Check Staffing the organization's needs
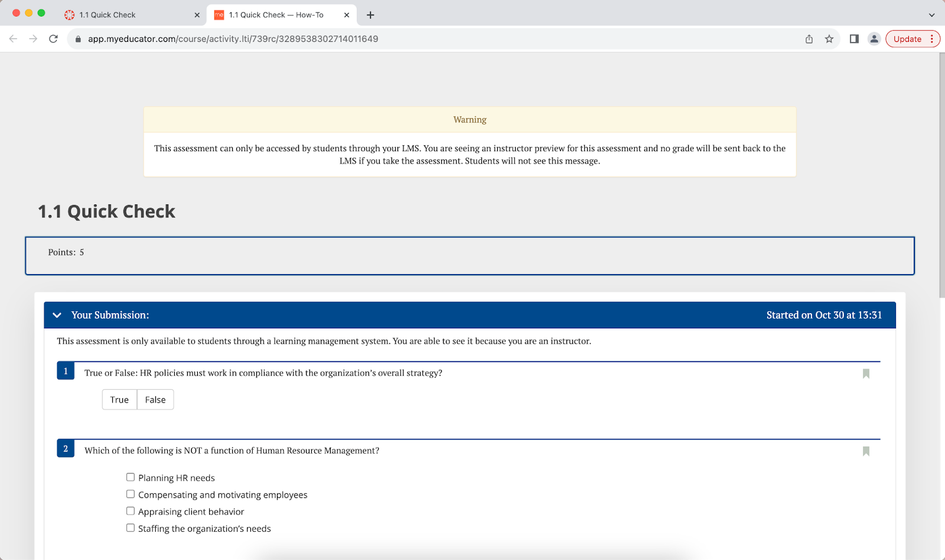This screenshot has width=945, height=560. [x=131, y=528]
